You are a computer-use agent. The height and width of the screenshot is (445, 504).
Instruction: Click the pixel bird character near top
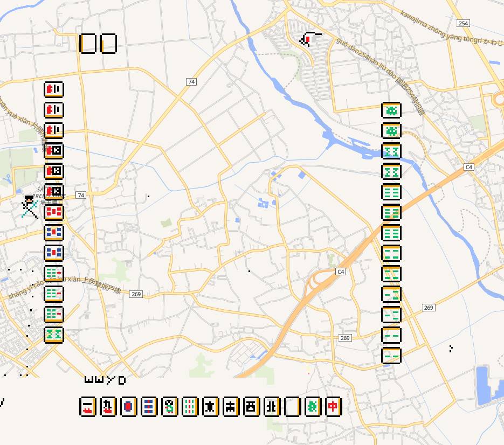310,39
